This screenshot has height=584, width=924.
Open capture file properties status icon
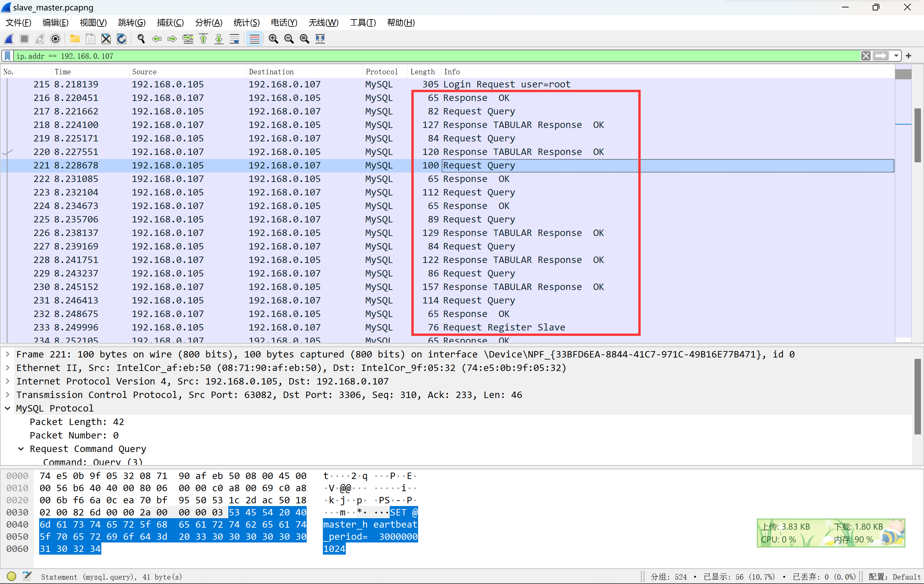(27, 576)
